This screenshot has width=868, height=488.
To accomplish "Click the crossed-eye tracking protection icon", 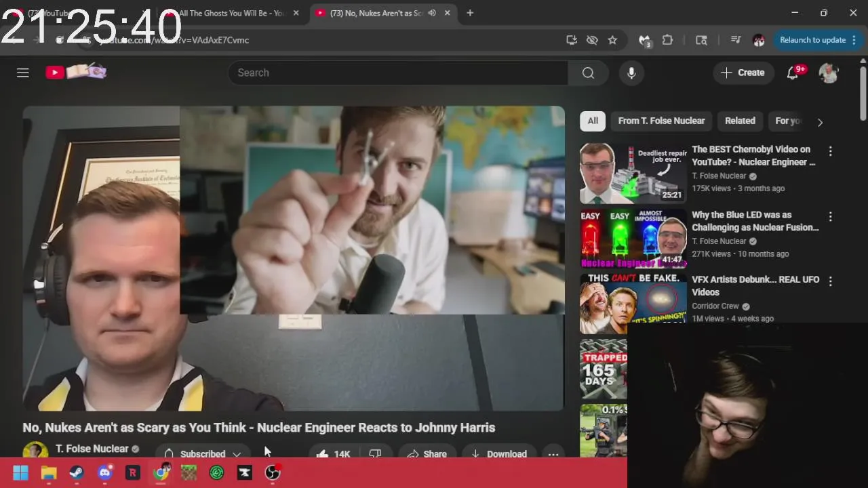I will click(x=592, y=40).
